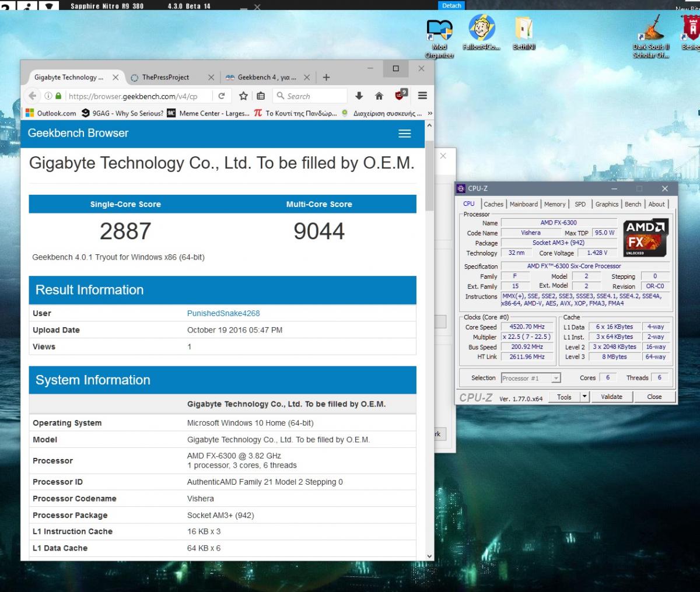Open the Το Κουτί της Πανδώρας bookmark
The image size is (700, 592).
coord(296,113)
